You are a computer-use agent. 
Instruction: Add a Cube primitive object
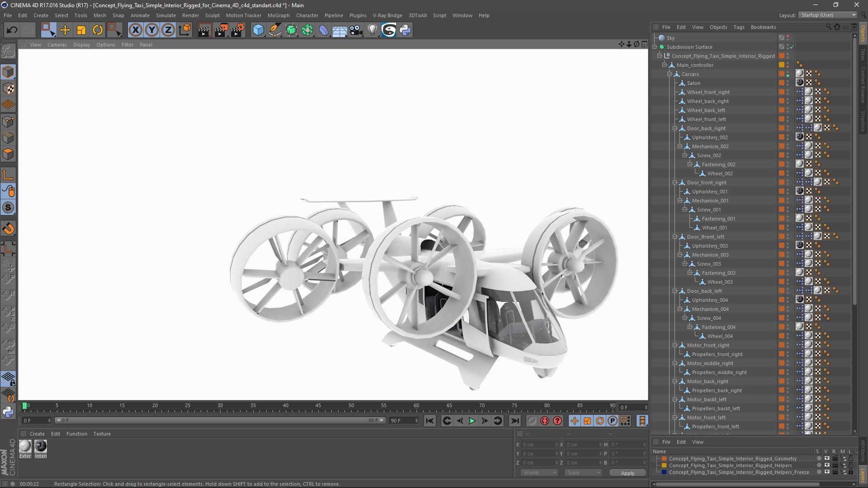258,30
